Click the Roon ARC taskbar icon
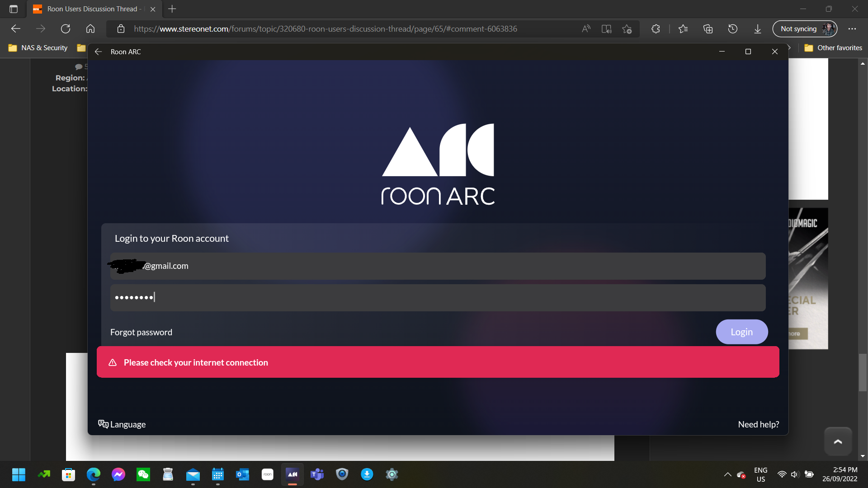This screenshot has height=488, width=868. (x=292, y=475)
